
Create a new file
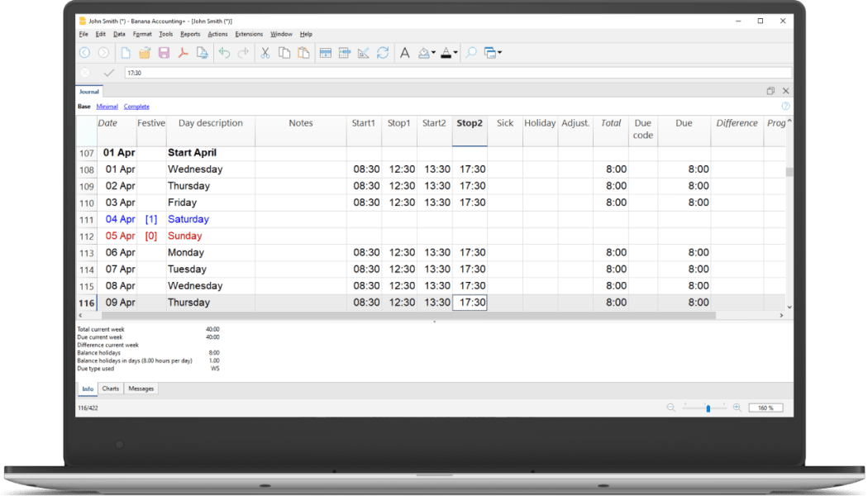126,52
